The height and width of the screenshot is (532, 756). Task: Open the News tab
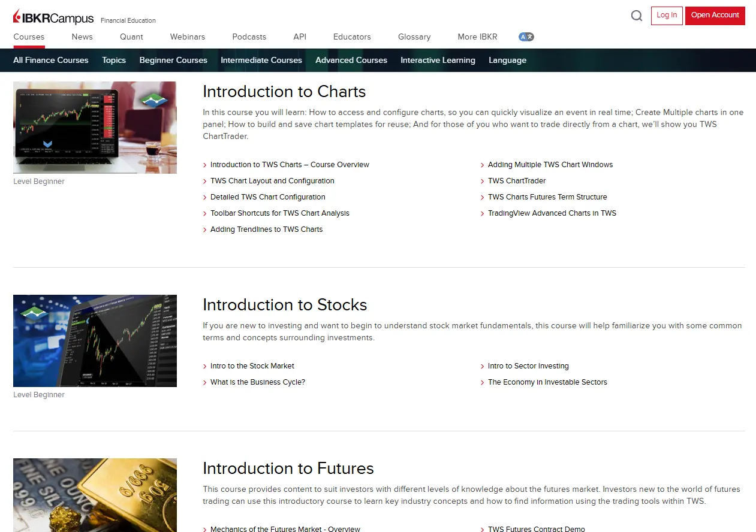click(x=82, y=37)
